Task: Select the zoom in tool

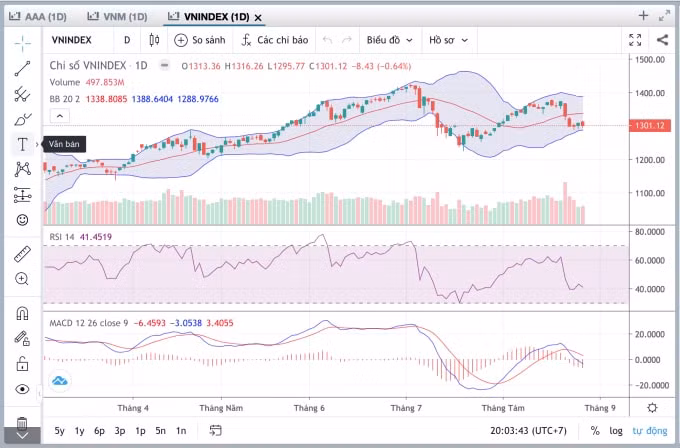Action: [22, 279]
